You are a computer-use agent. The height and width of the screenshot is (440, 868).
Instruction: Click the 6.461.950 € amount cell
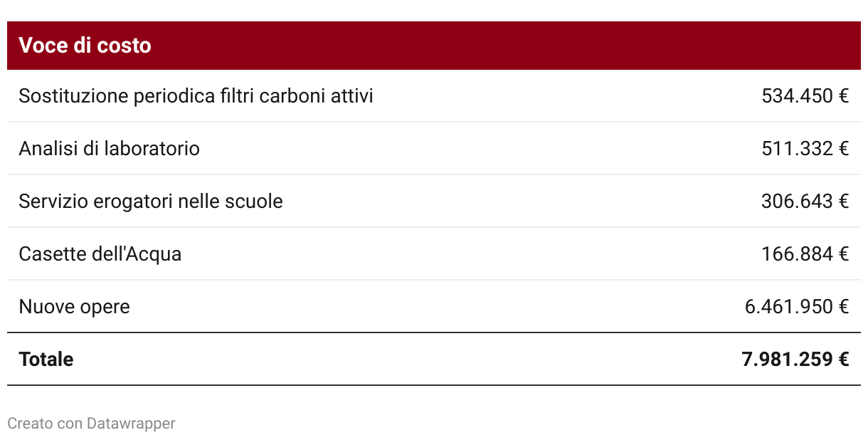click(797, 306)
